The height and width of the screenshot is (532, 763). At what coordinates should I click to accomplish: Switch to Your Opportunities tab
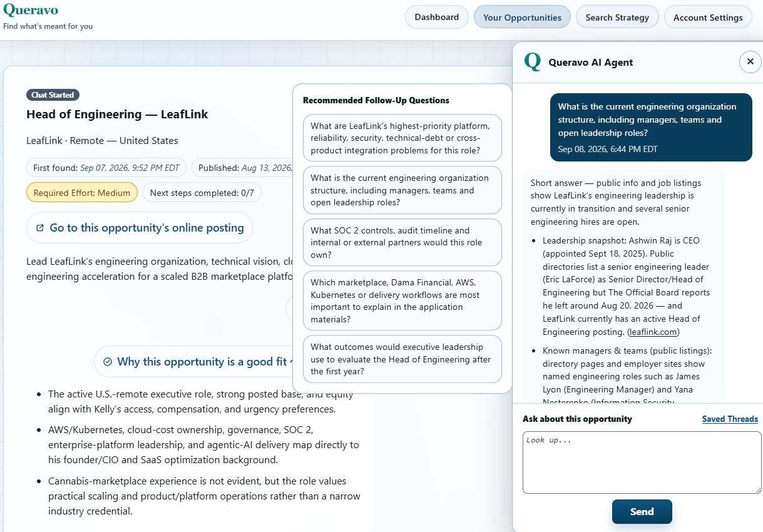[x=522, y=17]
